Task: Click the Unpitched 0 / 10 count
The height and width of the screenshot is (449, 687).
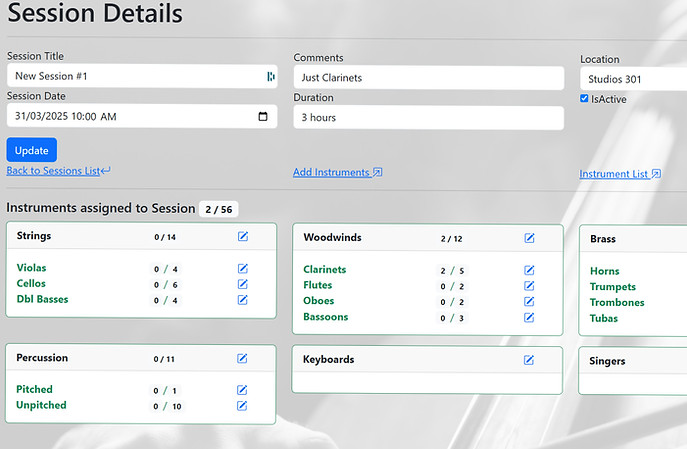Action: (x=167, y=407)
